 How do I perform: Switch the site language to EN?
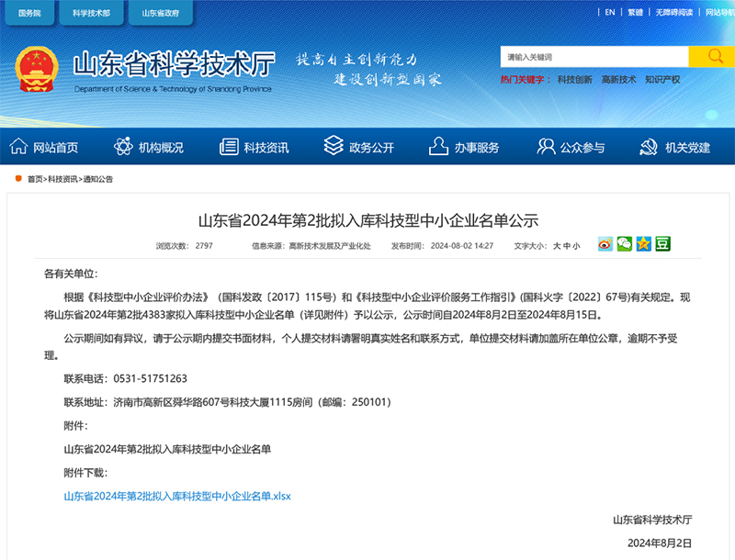[610, 12]
